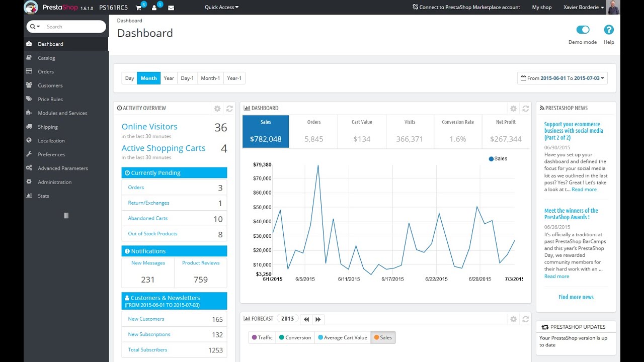Viewport: 644px width, 362px height.
Task: Open the date range picker dropdown
Action: (562, 78)
